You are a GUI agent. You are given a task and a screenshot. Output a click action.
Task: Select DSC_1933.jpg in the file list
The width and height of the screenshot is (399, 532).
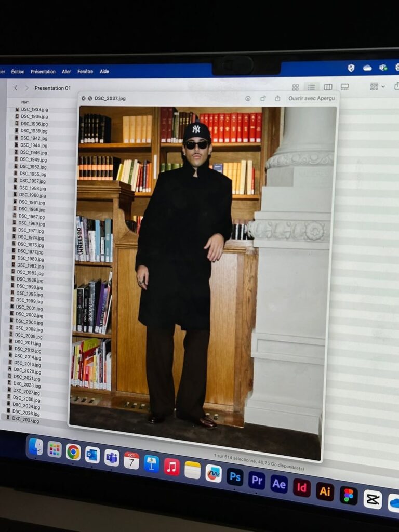click(x=34, y=110)
